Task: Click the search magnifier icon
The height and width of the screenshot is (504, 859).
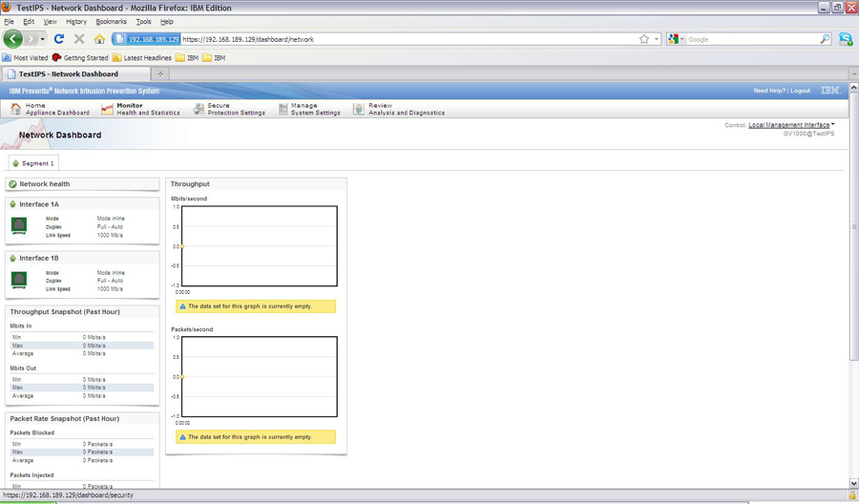Action: [x=825, y=39]
